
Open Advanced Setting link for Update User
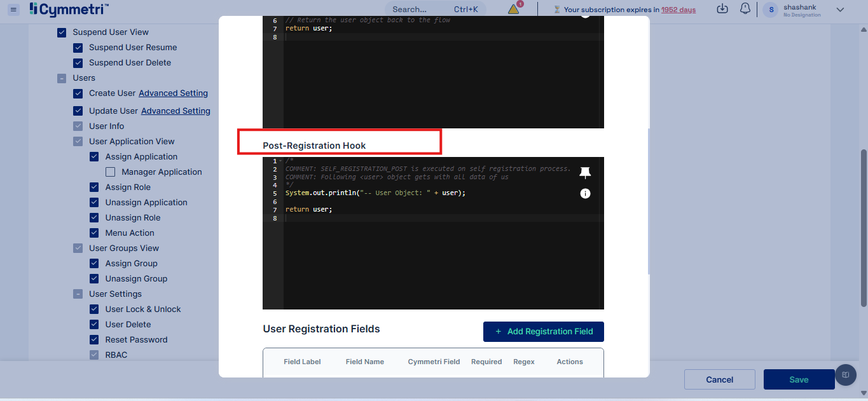[176, 111]
